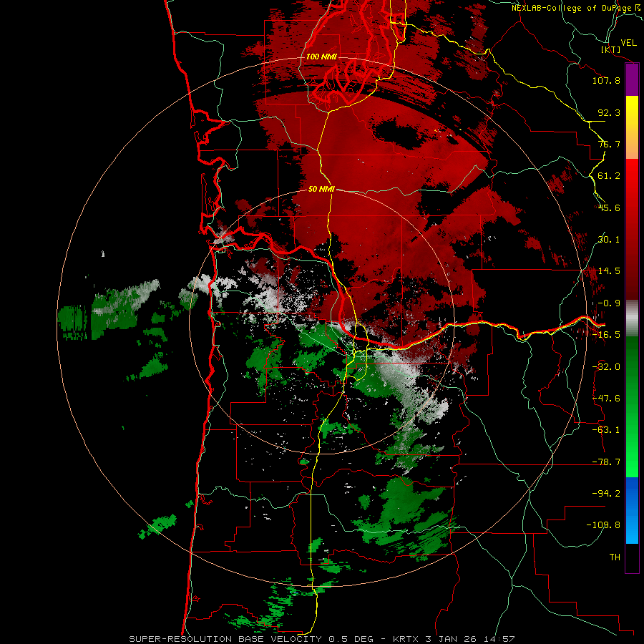Select the -94.2 velocity scale value
Screen dimensions: 644x644
tap(606, 494)
